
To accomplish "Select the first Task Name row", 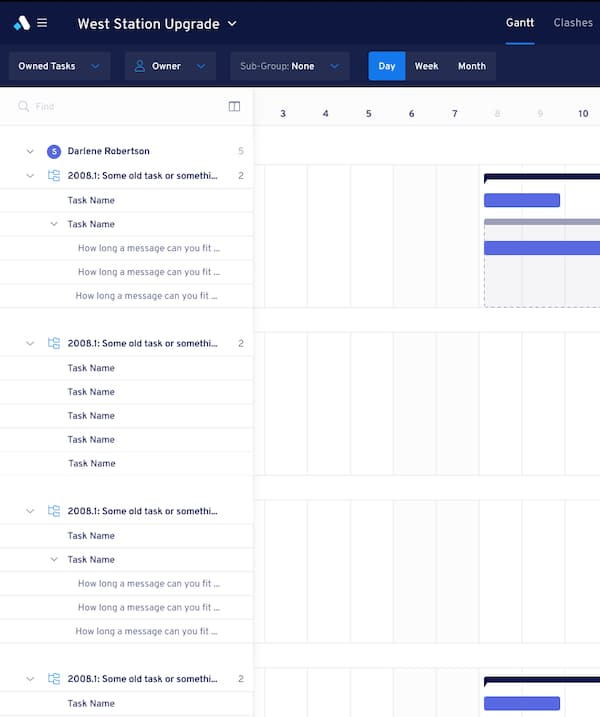I will 91,200.
